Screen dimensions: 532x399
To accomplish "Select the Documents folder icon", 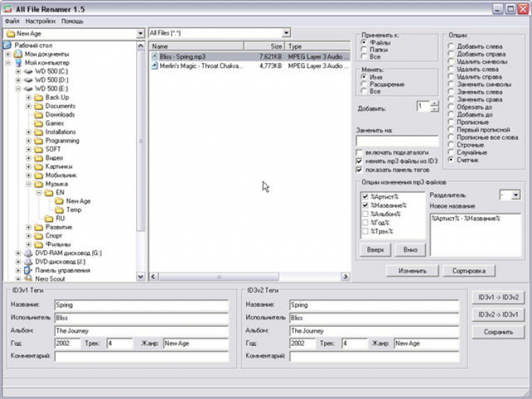I will (39, 106).
